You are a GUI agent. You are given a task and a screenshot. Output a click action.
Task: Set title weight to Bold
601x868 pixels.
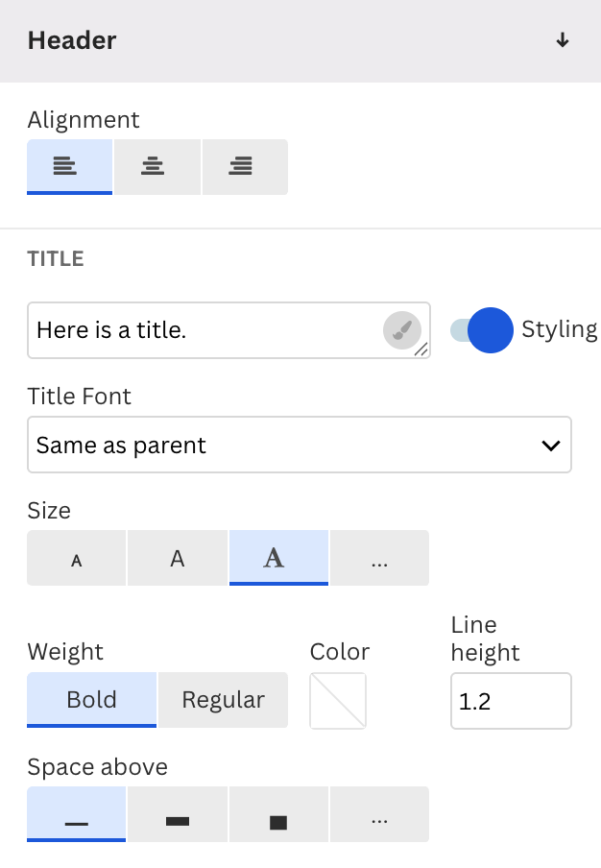(91, 700)
